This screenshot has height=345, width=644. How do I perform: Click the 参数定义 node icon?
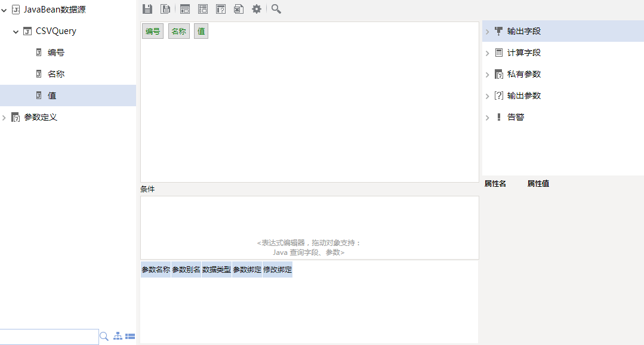click(16, 118)
